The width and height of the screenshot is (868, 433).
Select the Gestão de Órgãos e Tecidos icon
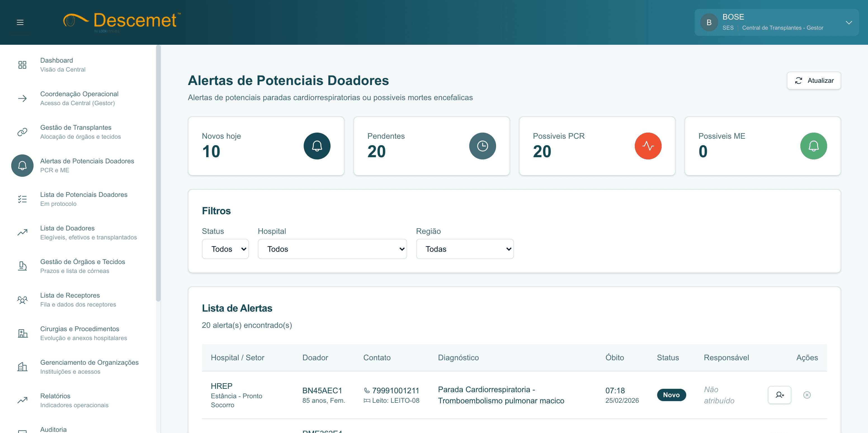pos(22,266)
